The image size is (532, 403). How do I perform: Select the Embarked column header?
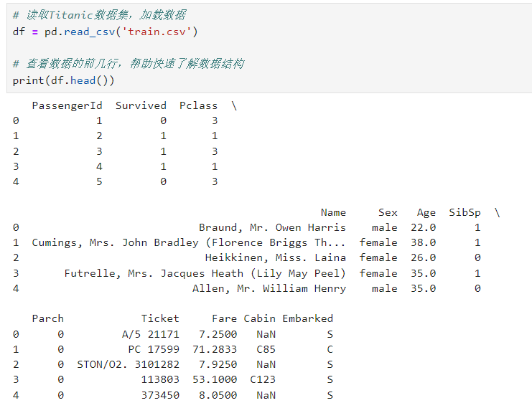(307, 318)
